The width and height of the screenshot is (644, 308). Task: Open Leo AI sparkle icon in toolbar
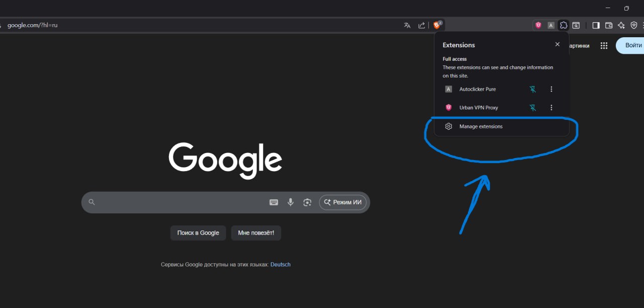click(x=621, y=25)
